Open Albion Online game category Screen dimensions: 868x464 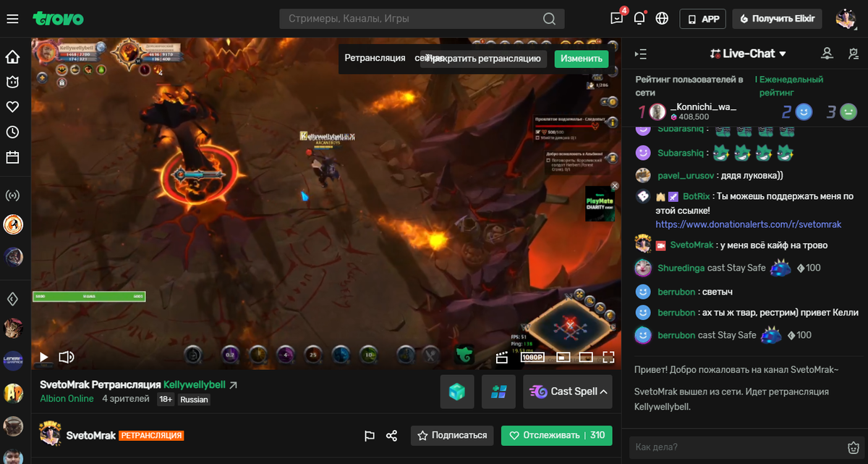coord(67,399)
